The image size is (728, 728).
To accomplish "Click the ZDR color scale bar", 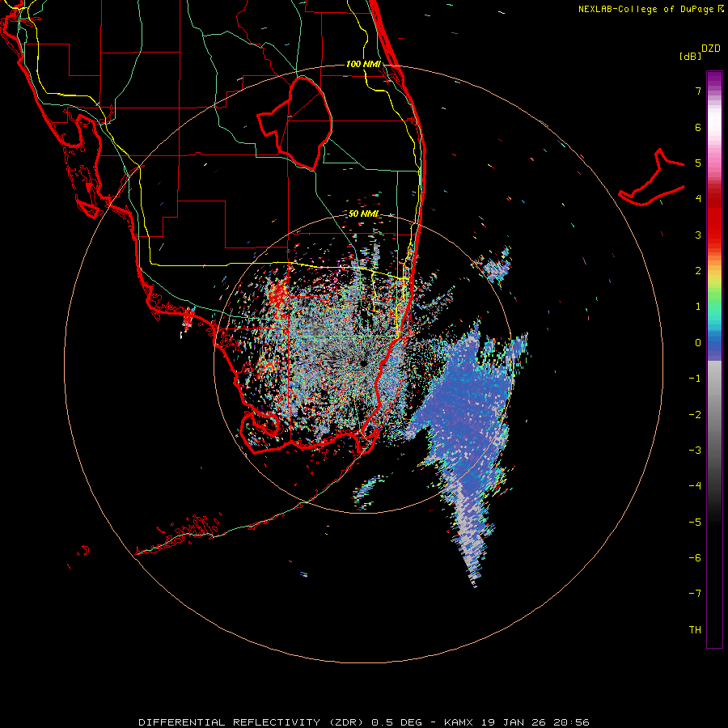I will pyautogui.click(x=714, y=359).
